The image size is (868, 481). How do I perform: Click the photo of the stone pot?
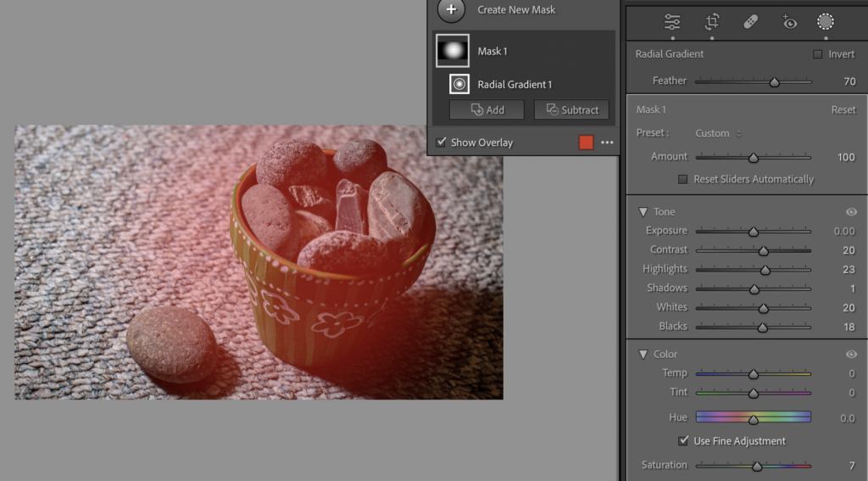[x=259, y=261]
